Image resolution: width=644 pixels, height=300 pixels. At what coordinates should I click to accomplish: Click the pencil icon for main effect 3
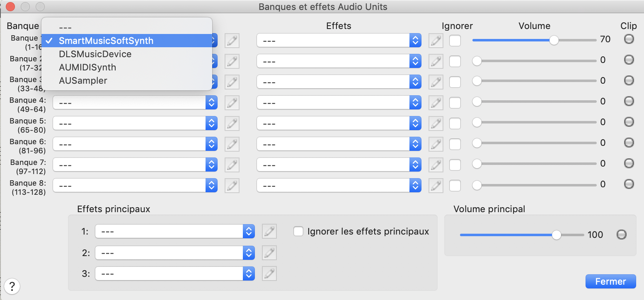point(269,273)
